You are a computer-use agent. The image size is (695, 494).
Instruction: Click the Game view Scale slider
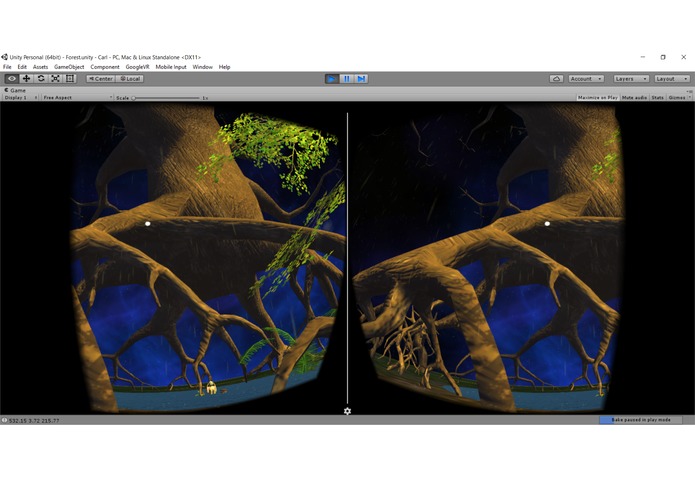166,98
